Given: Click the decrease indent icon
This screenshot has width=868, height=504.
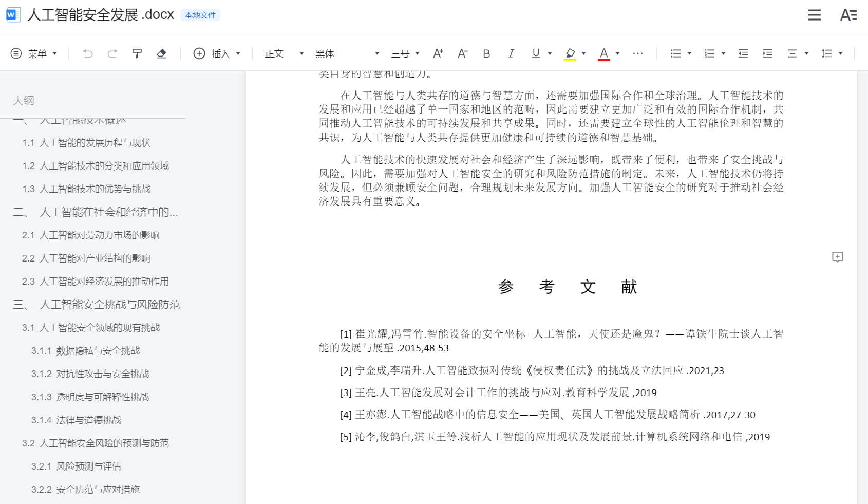Looking at the screenshot, I should click(743, 53).
